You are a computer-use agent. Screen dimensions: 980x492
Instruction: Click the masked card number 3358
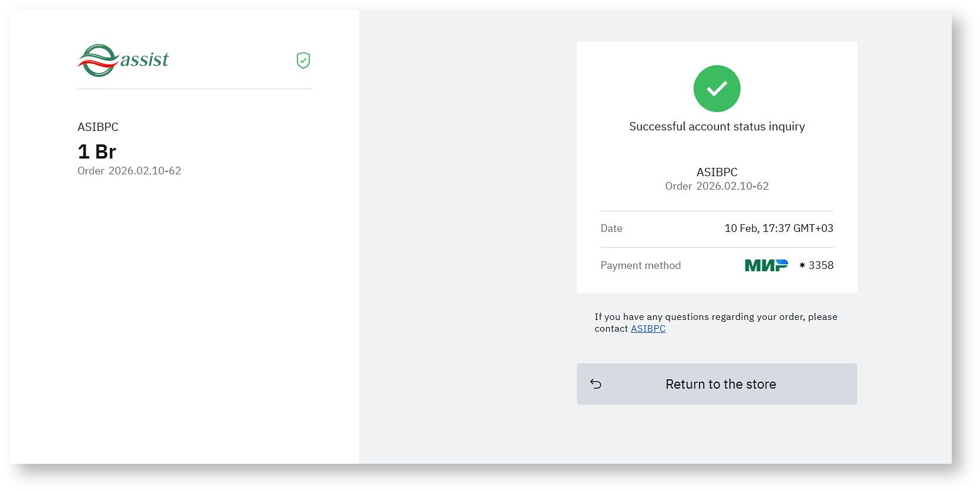(x=820, y=265)
